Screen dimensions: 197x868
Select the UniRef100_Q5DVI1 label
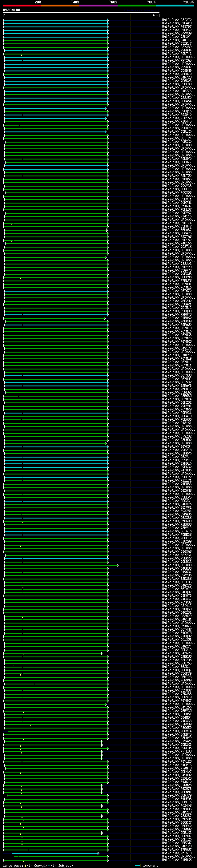[177, 200]
